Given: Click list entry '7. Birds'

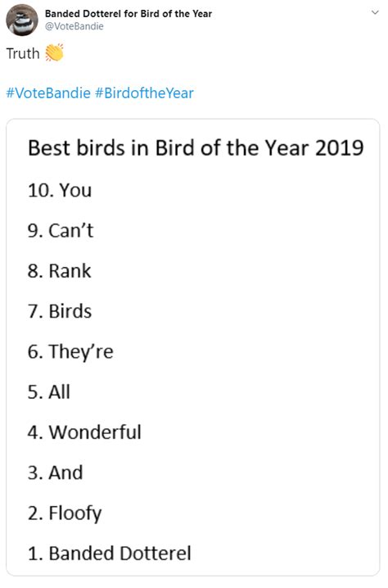Looking at the screenshot, I should (60, 311).
